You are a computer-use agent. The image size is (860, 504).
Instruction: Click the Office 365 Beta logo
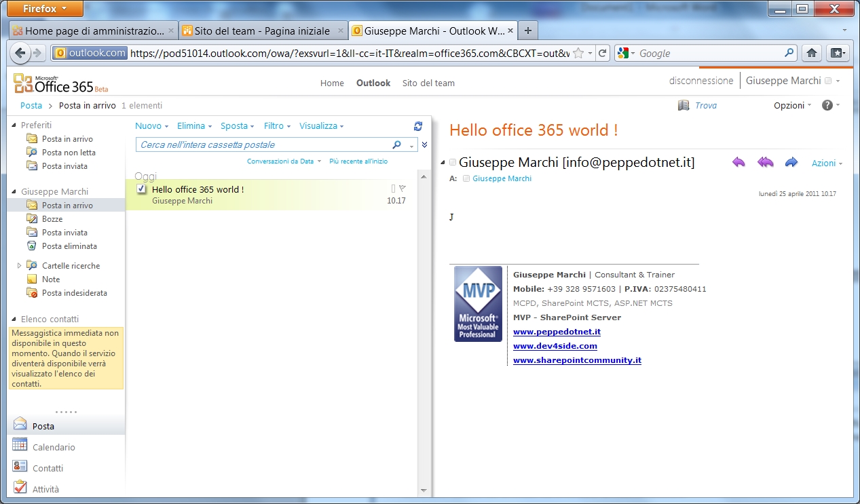tap(61, 83)
